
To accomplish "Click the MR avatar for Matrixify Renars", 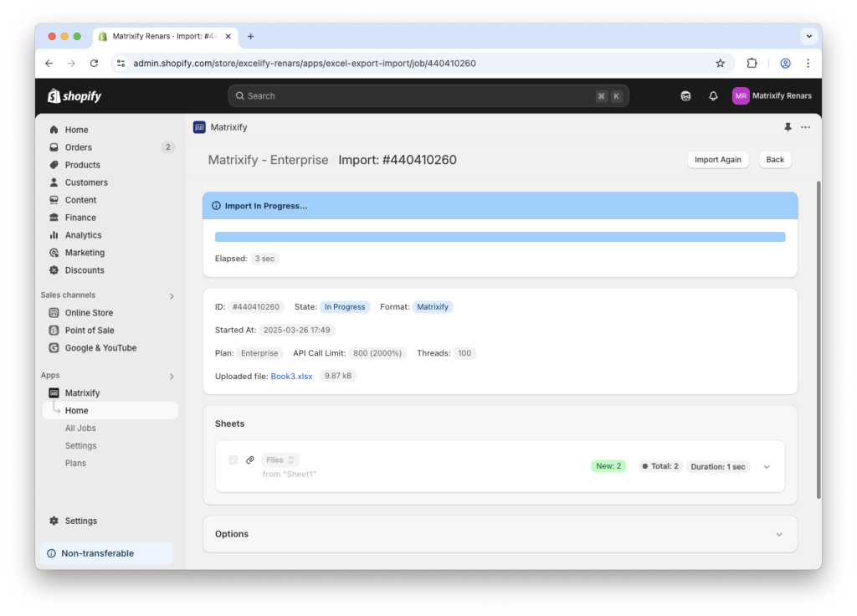I will pyautogui.click(x=741, y=95).
